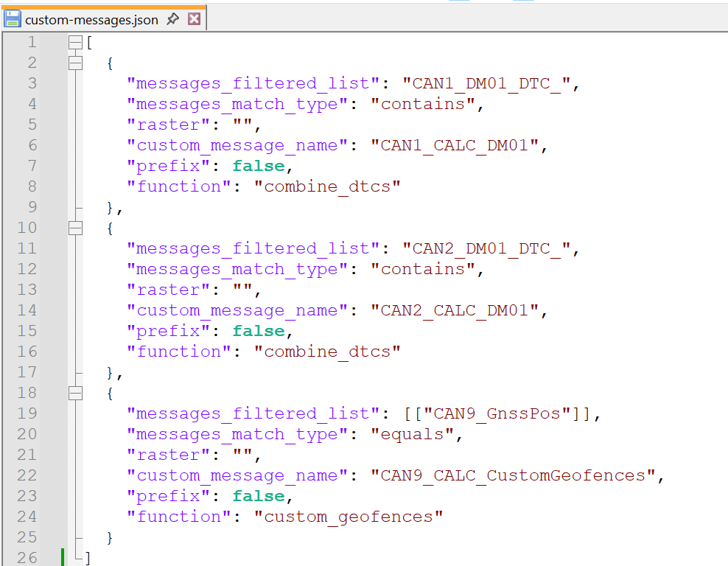
Task: Click the "raster" key on line 21
Action: coord(169,455)
